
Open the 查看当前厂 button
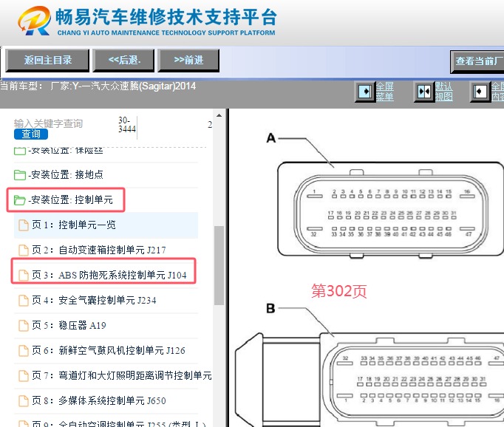pos(477,61)
